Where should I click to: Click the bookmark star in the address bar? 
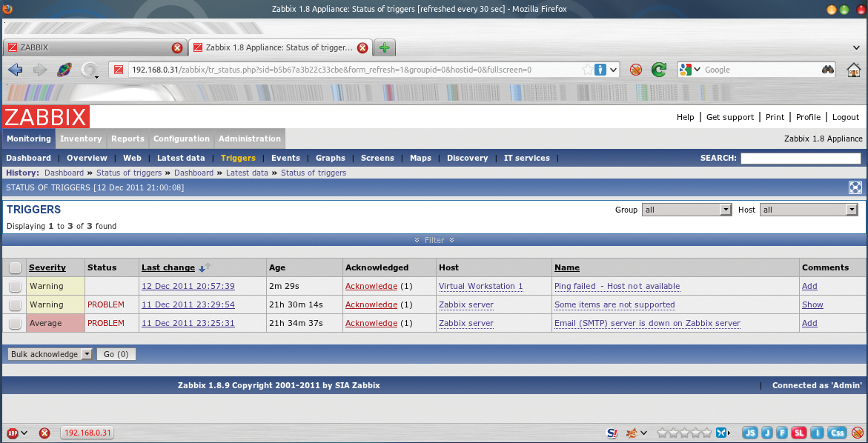587,70
